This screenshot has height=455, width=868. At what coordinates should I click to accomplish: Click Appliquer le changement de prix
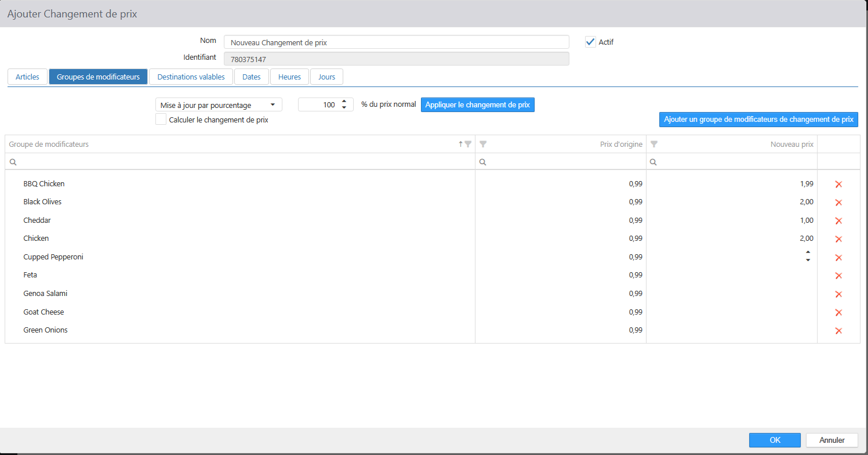click(x=477, y=105)
